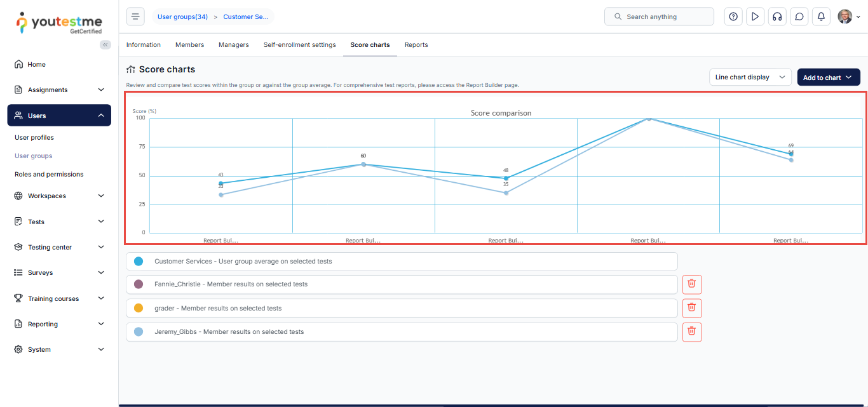Open the Reports tab
868x407 pixels.
pos(416,45)
